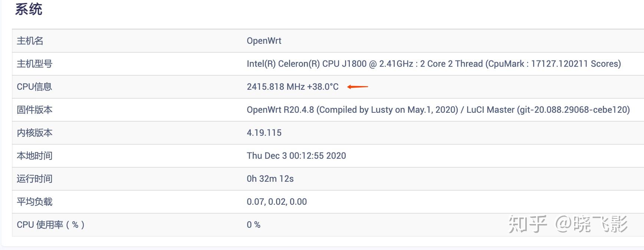This screenshot has width=644, height=250.
Task: Select kernel version 4.19.115
Action: pyautogui.click(x=264, y=133)
